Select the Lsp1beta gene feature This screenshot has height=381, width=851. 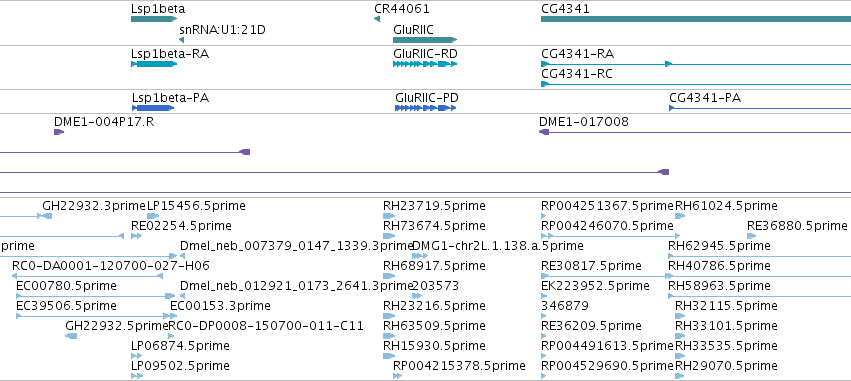coord(154,19)
